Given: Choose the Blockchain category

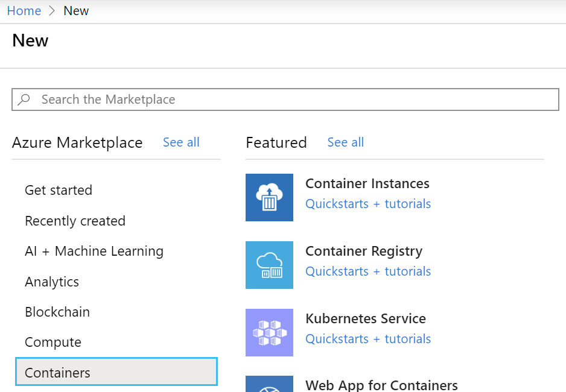Looking at the screenshot, I should pos(57,312).
